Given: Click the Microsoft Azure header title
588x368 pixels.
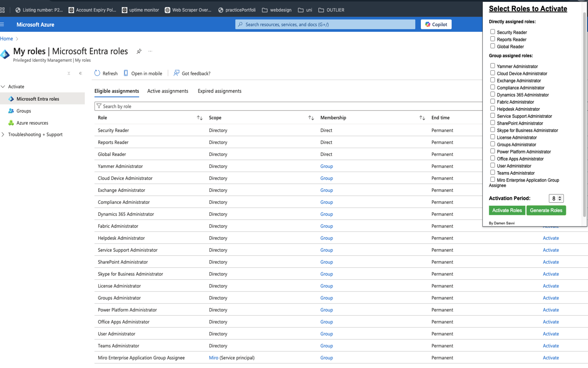Looking at the screenshot, I should pos(35,24).
